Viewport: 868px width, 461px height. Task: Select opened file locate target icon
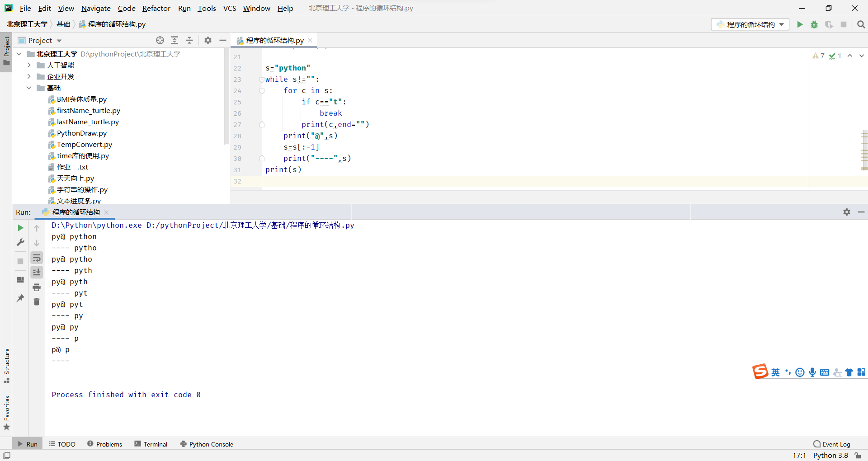[x=160, y=40]
